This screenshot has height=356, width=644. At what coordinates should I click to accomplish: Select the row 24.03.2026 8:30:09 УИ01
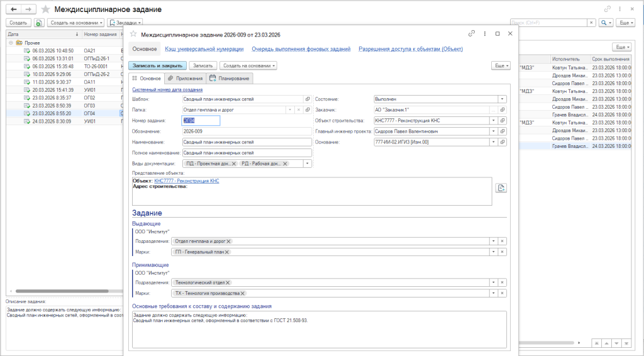pyautogui.click(x=64, y=121)
